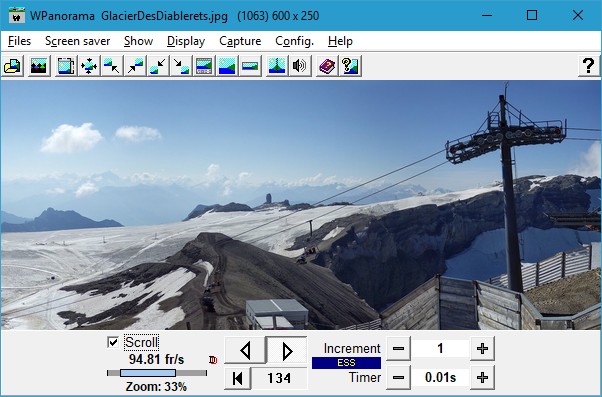Viewport: 602px width, 397px height.
Task: Click the large question mark toolbar button
Action: point(589,66)
